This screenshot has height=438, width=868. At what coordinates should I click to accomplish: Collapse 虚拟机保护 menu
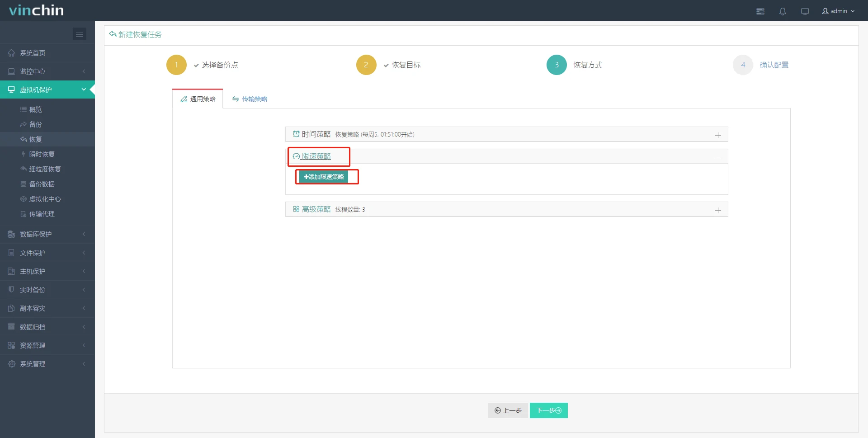click(x=47, y=89)
